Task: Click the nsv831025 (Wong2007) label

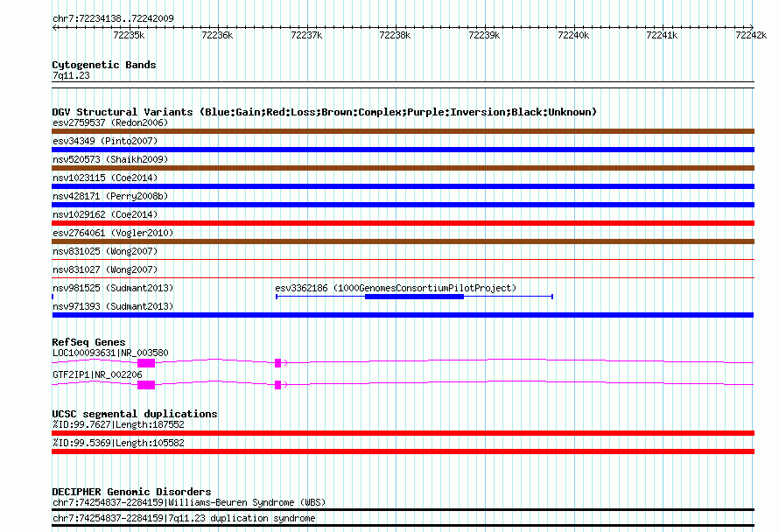Action: coord(105,251)
